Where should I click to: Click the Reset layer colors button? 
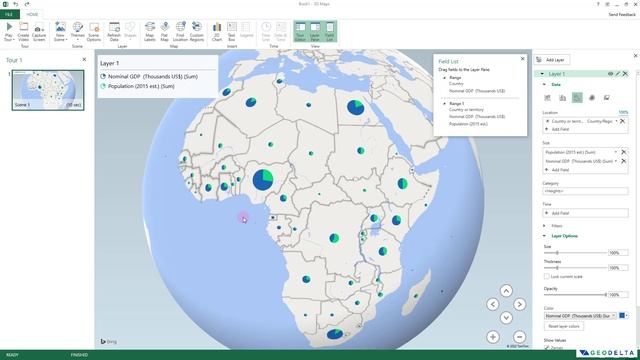[564, 326]
